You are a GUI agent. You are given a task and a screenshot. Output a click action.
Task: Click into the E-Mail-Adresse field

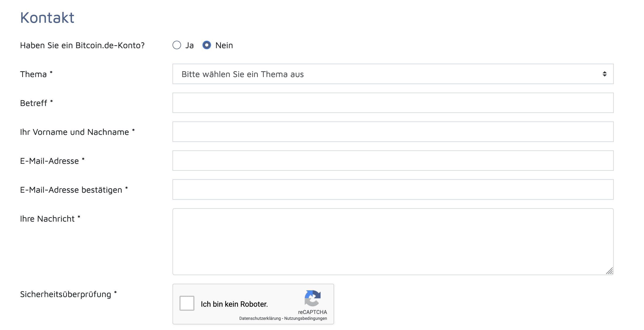(x=393, y=161)
